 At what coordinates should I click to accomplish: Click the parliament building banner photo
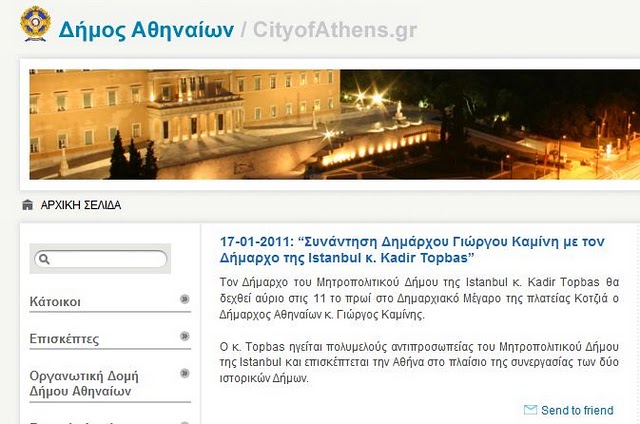coord(334,124)
